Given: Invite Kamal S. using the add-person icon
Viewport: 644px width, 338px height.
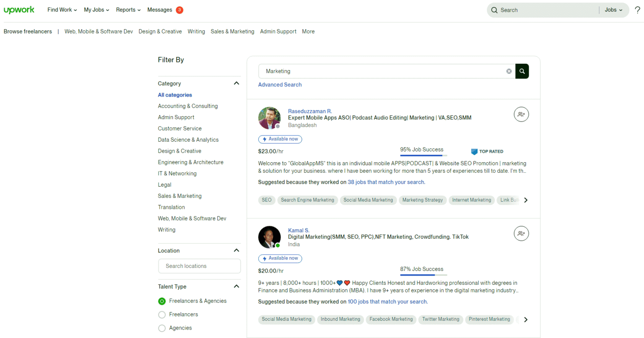Looking at the screenshot, I should (521, 234).
